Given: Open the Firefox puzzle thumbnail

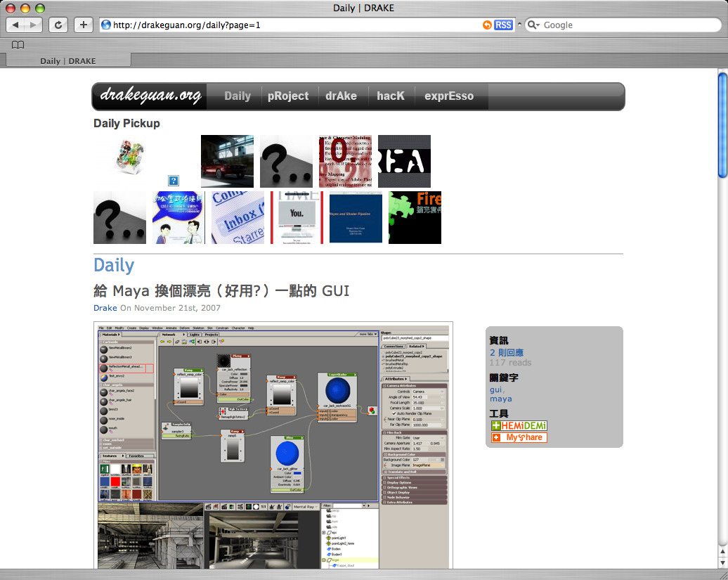Looking at the screenshot, I should point(415,217).
